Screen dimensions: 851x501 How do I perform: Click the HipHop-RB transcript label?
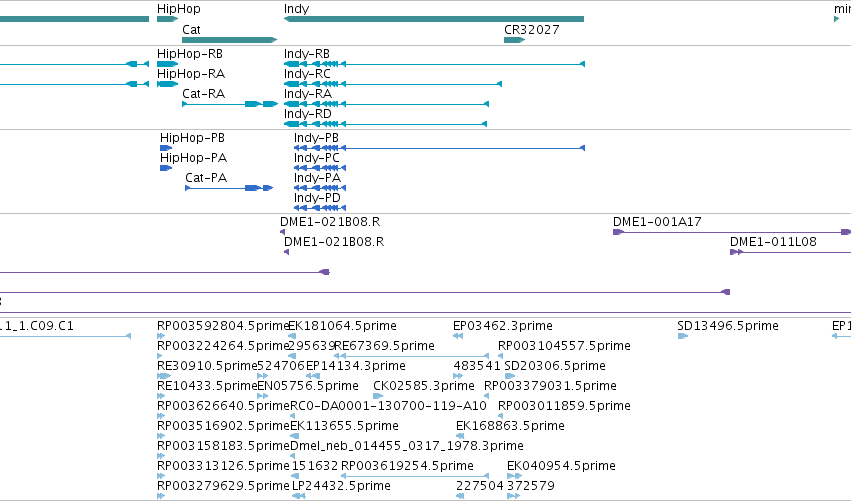click(x=189, y=54)
